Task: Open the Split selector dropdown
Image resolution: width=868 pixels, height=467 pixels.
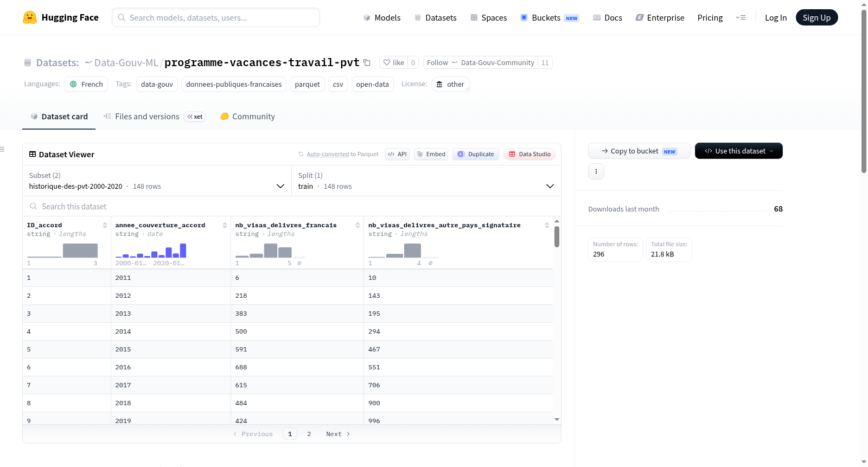Action: tap(426, 181)
